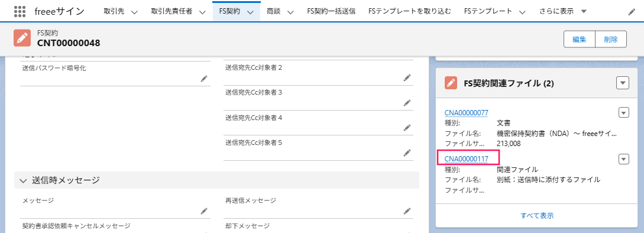Screen dimensions: 644x233
Task: Open row actions for CNA00000077
Action: tap(623, 112)
